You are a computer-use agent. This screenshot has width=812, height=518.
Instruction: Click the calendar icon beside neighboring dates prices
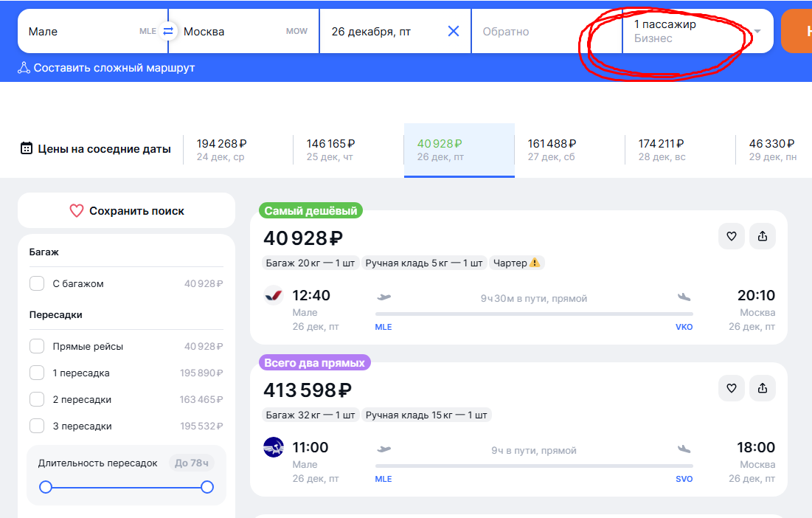pyautogui.click(x=26, y=148)
